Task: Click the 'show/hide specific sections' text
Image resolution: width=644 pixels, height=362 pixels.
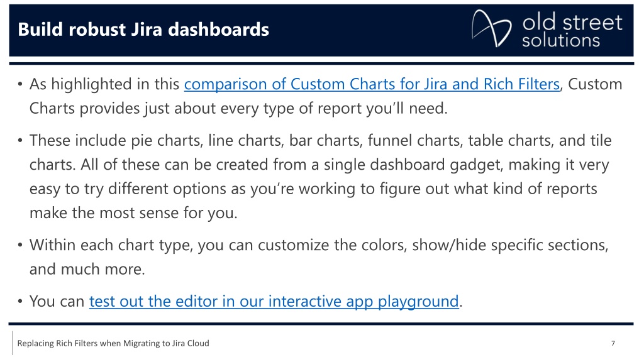Action: [x=509, y=245]
